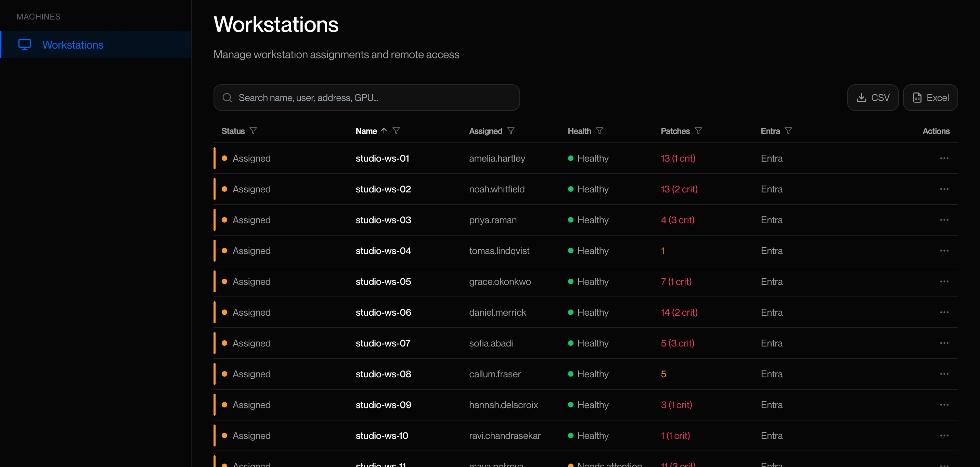Sort by the Name column header
This screenshot has height=467, width=980.
[366, 131]
